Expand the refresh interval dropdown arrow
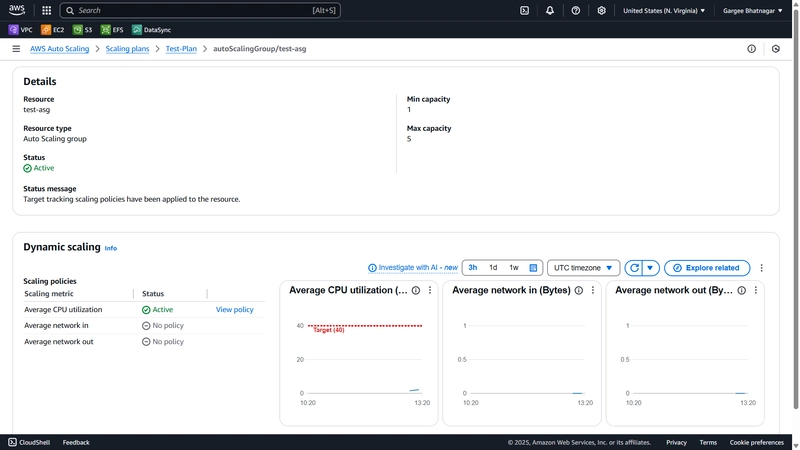Image resolution: width=800 pixels, height=450 pixels. pyautogui.click(x=650, y=268)
